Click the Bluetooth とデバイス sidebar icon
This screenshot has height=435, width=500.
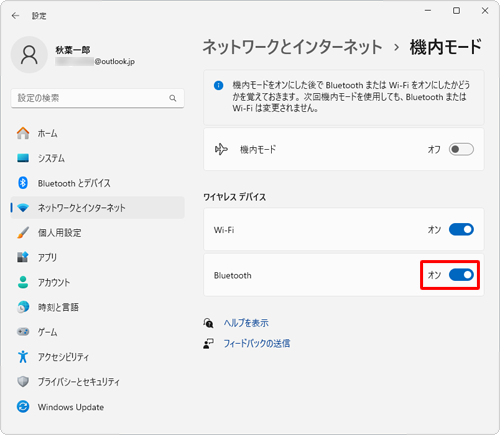point(23,183)
